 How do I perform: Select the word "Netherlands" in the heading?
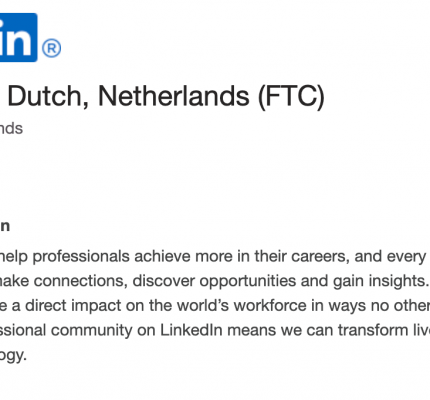coord(173,96)
